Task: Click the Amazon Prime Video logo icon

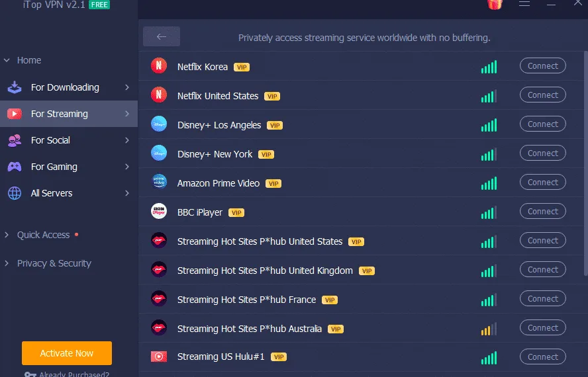Action: (x=159, y=183)
